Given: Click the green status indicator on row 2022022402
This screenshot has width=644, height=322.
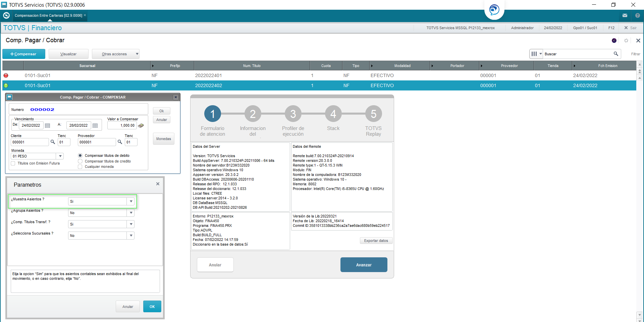Looking at the screenshot, I should [x=6, y=85].
